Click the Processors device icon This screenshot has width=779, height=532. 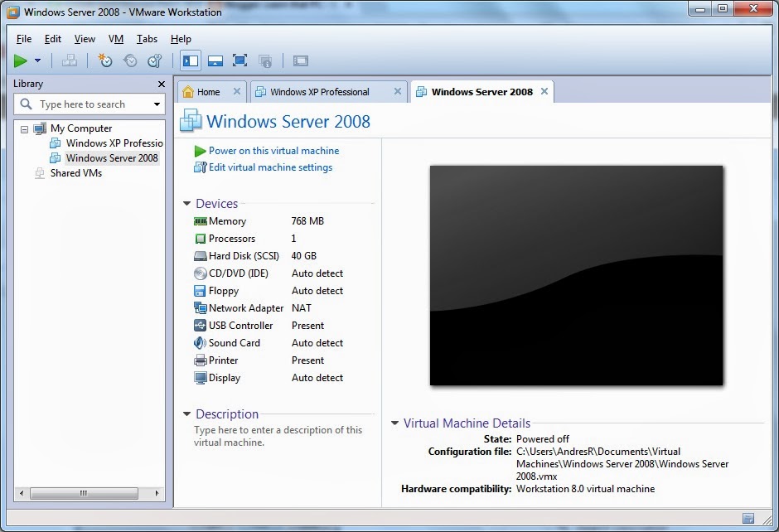(201, 239)
